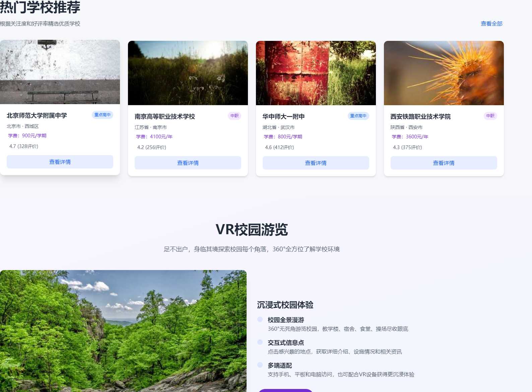Open the 华中师大一附中 red barrel photo
532x392 pixels.
[x=316, y=73]
